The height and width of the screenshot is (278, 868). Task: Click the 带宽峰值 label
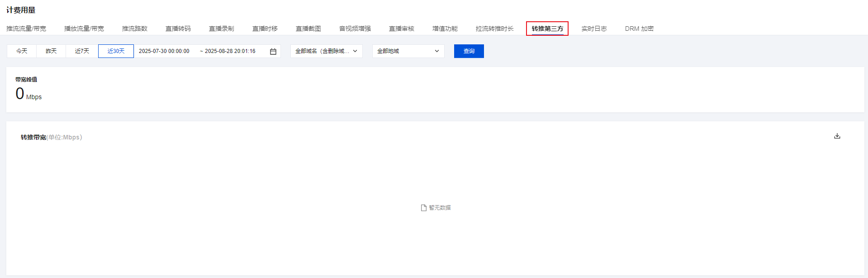click(x=26, y=80)
